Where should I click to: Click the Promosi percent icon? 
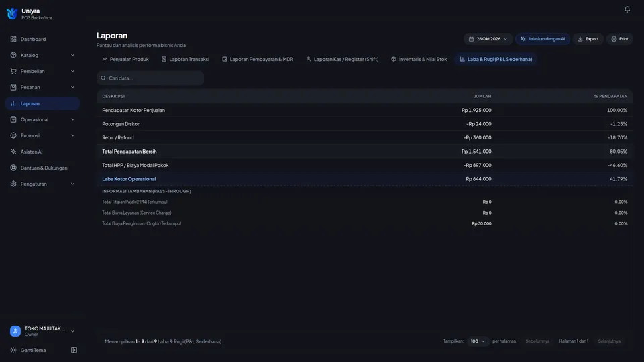click(13, 135)
